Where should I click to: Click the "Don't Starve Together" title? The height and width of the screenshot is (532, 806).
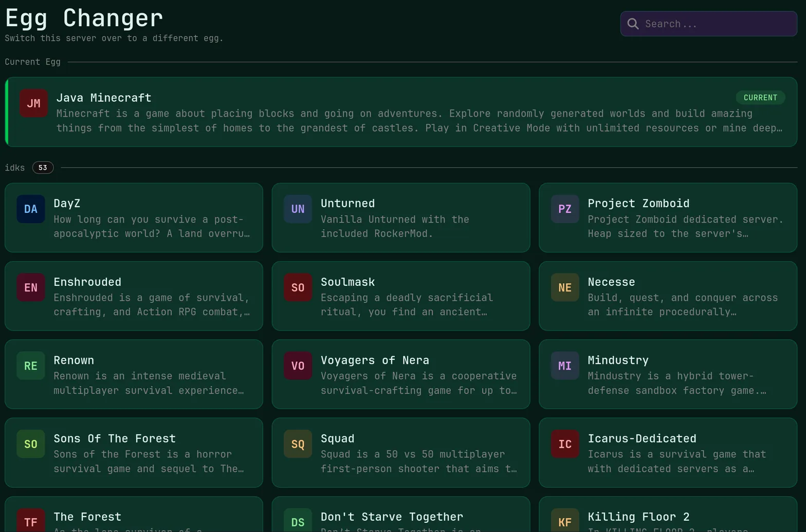coord(392,517)
